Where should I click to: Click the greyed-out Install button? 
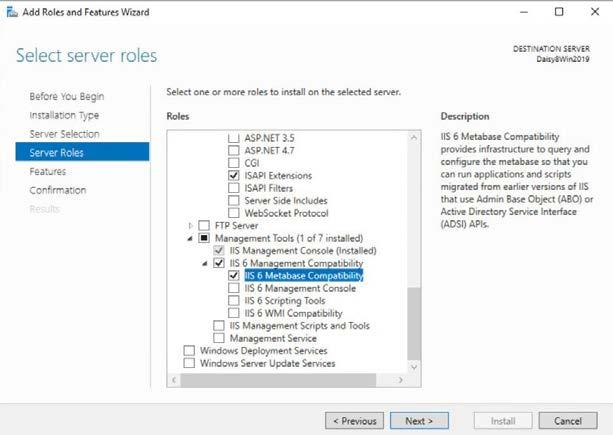(x=503, y=421)
